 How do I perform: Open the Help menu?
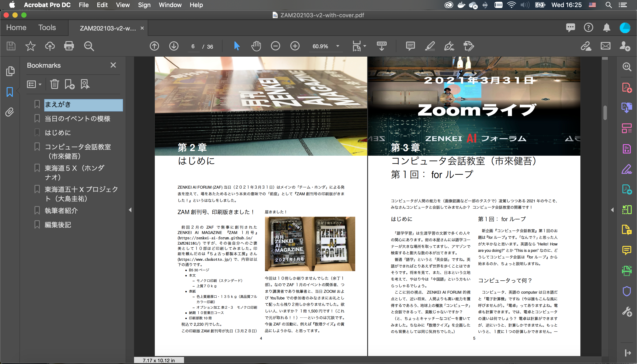point(196,5)
